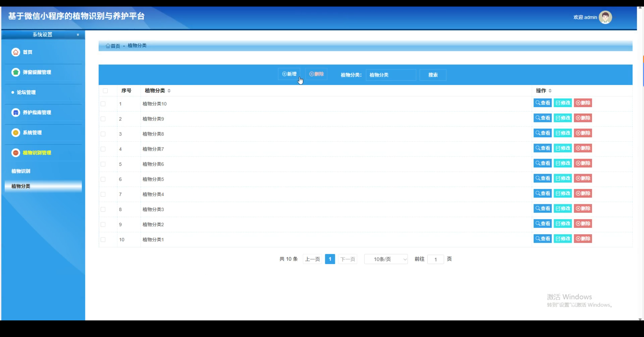Viewport: 644px width, 337px height.
Task: Select the checkbox for 植物分类1 row
Action: pos(103,240)
